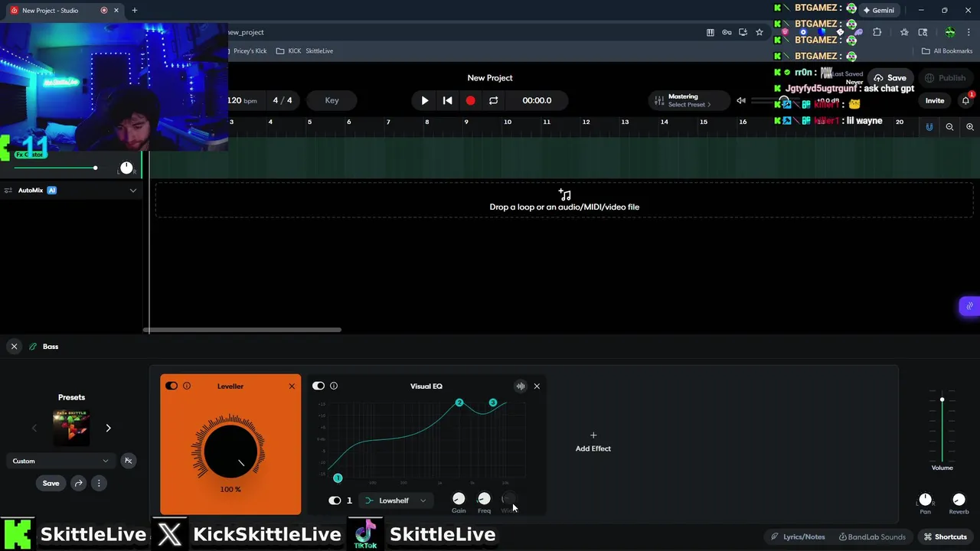
Task: Open the notifications bell
Action: tap(965, 100)
